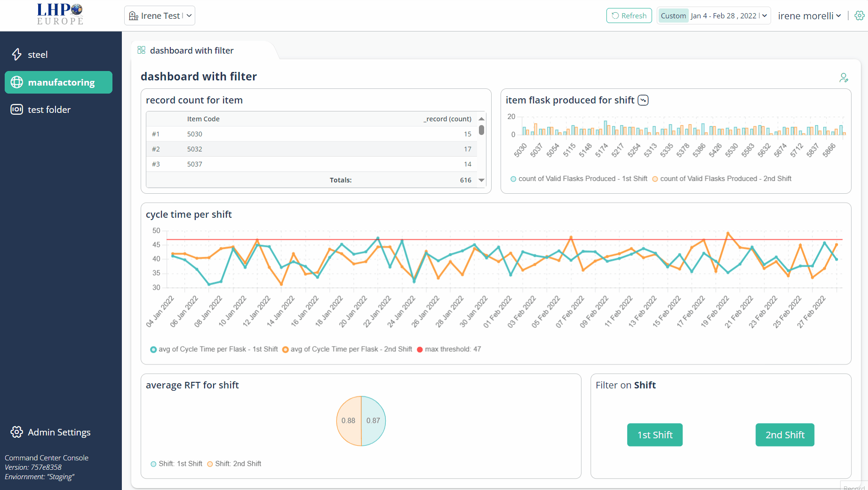Click the Totals value 616
The width and height of the screenshot is (868, 490).
point(466,180)
